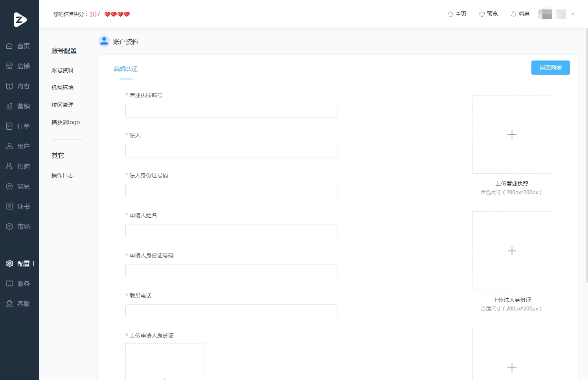Focus the 联系电话 input field
The image size is (588, 380).
click(232, 311)
